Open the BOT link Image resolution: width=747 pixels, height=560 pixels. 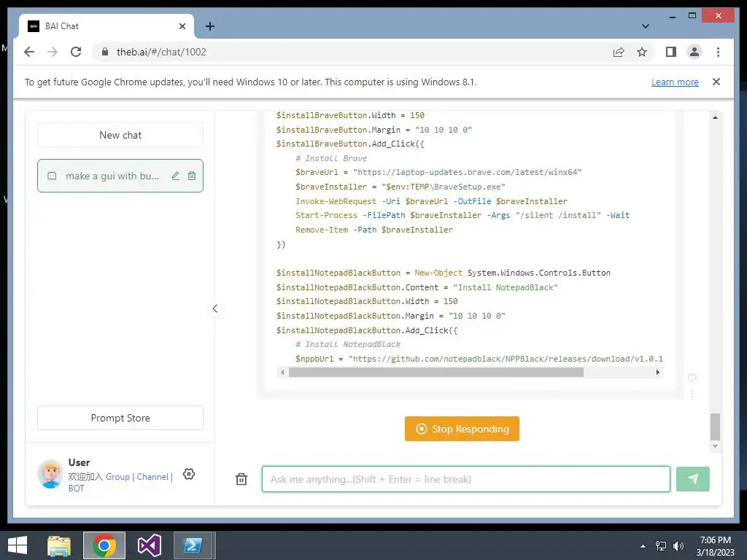76,488
